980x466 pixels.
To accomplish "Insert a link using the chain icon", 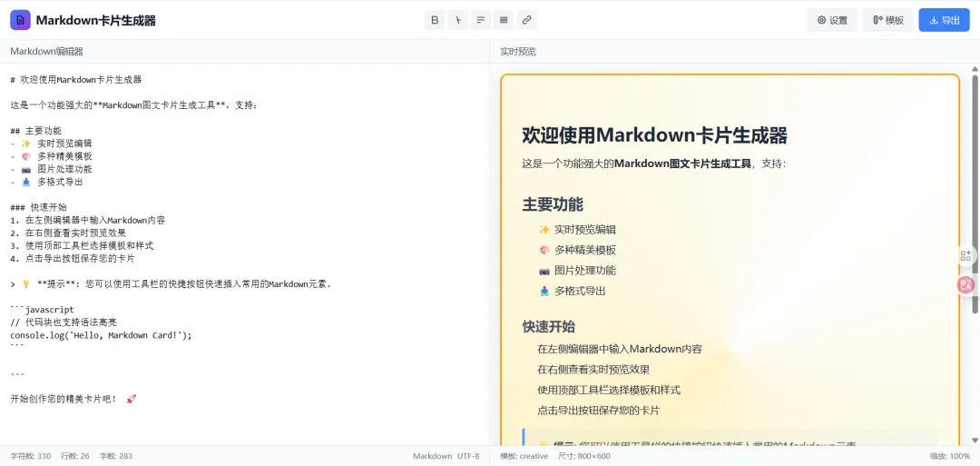I will tap(527, 20).
